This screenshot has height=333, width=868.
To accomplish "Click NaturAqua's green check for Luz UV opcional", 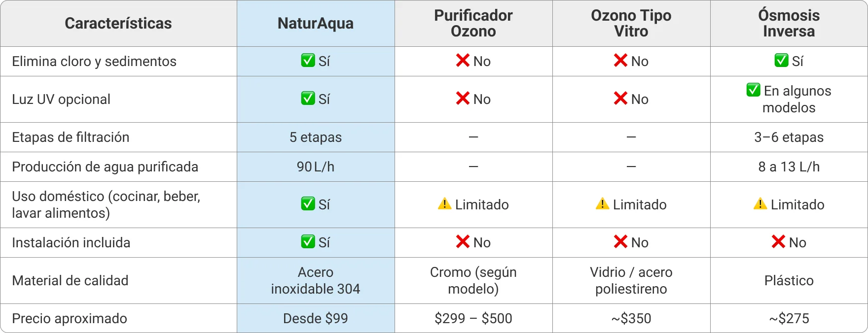I will 308,99.
